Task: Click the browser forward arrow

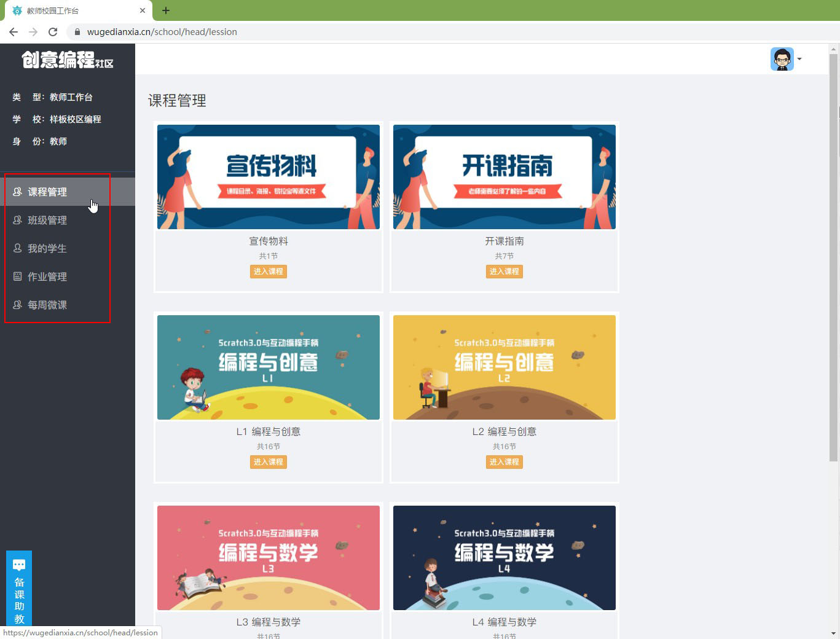Action: 33,32
